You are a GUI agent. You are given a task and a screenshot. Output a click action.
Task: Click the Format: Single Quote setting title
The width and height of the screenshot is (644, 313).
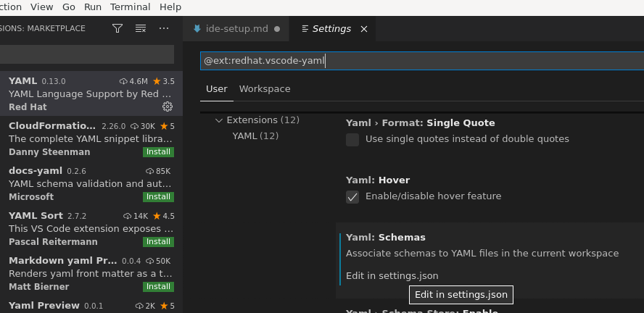point(420,123)
